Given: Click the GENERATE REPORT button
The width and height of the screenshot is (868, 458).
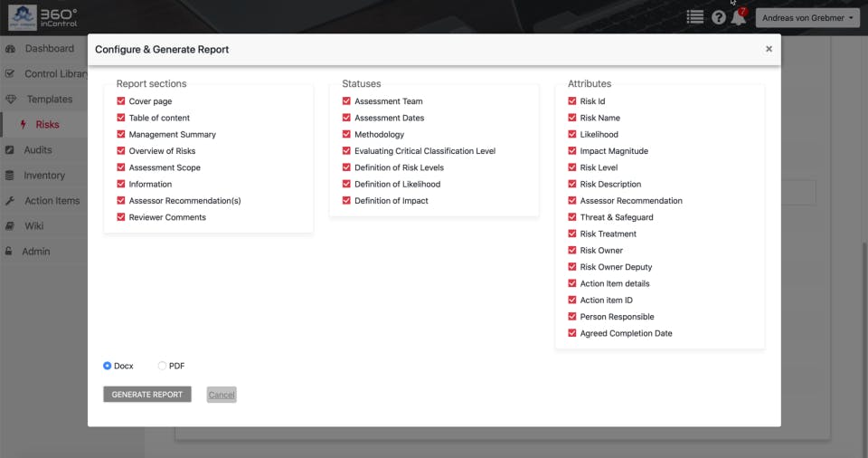Looking at the screenshot, I should pos(147,395).
